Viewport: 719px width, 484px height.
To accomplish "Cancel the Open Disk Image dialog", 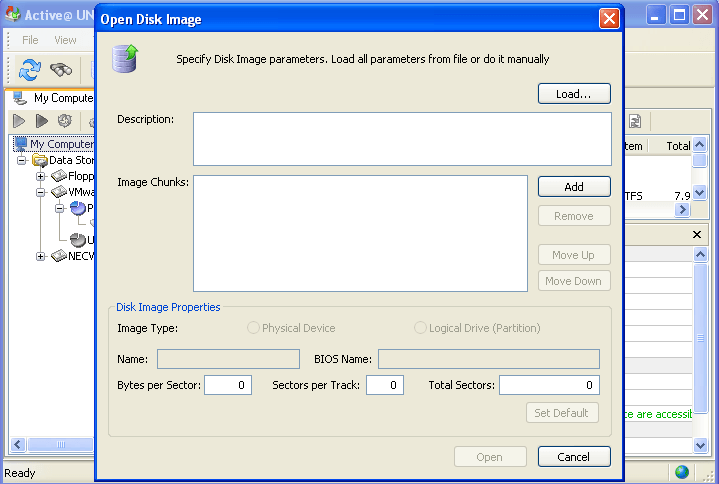I will pos(574,457).
